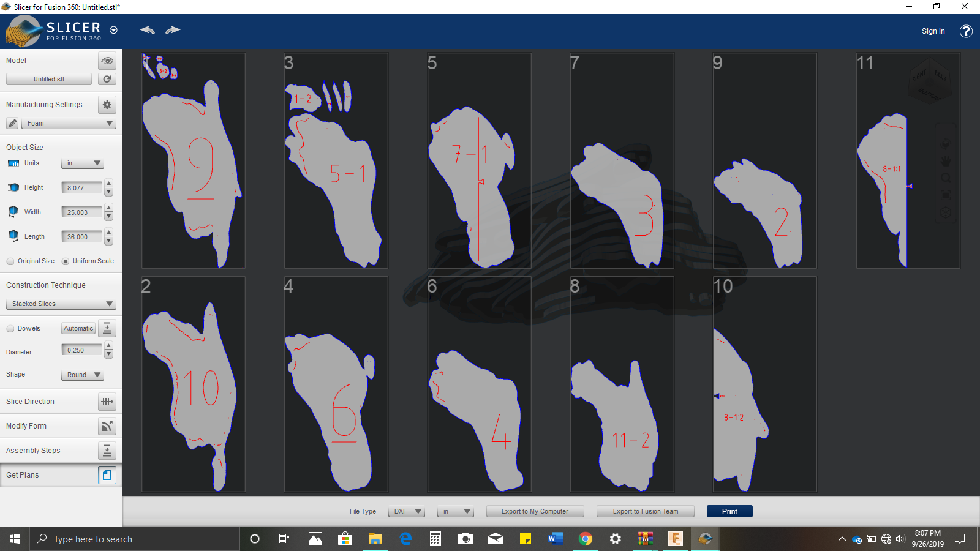Open Task View in the taskbar
This screenshot has width=980, height=551.
pyautogui.click(x=284, y=539)
